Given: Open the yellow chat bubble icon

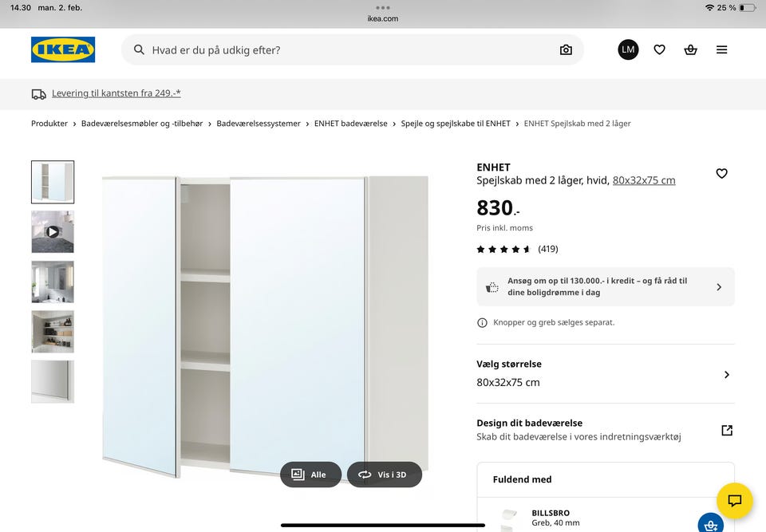Looking at the screenshot, I should point(733,501).
